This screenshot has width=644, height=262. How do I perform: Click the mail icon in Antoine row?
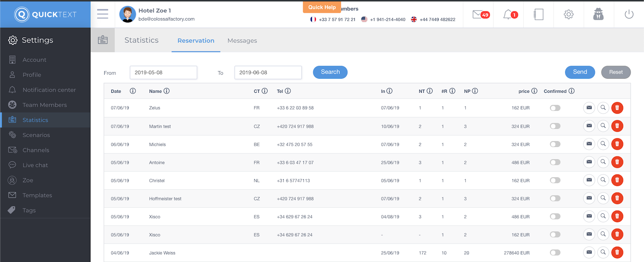click(589, 162)
